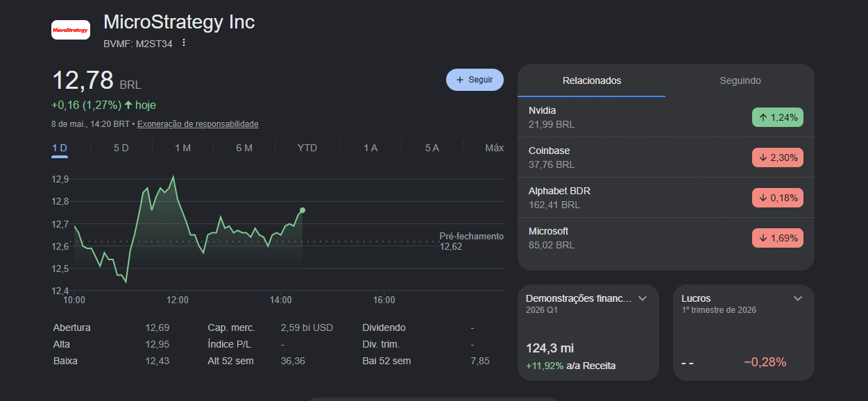This screenshot has width=868, height=401.
Task: Select the 1 D chart range
Action: tap(60, 148)
